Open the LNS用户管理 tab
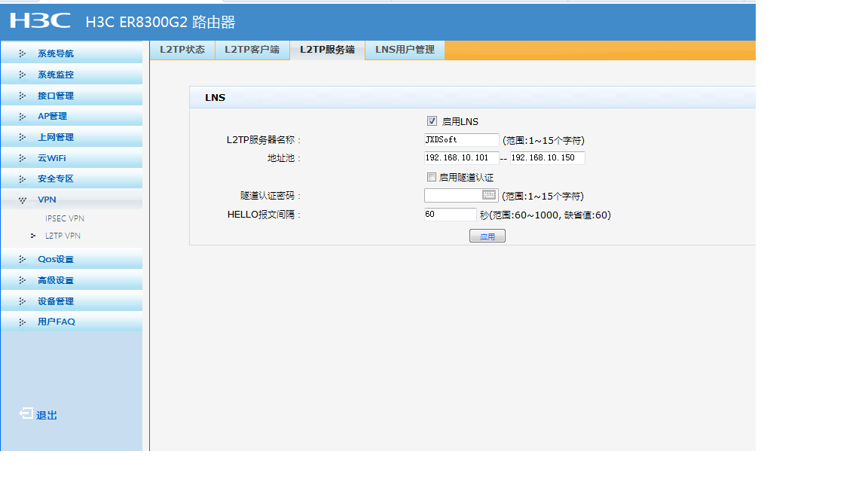868x488 pixels. click(405, 50)
